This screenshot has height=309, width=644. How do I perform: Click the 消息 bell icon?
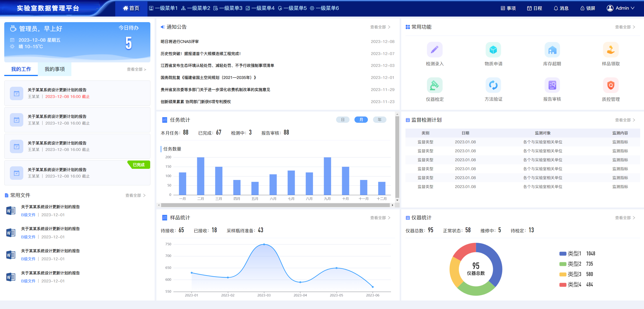tap(556, 8)
